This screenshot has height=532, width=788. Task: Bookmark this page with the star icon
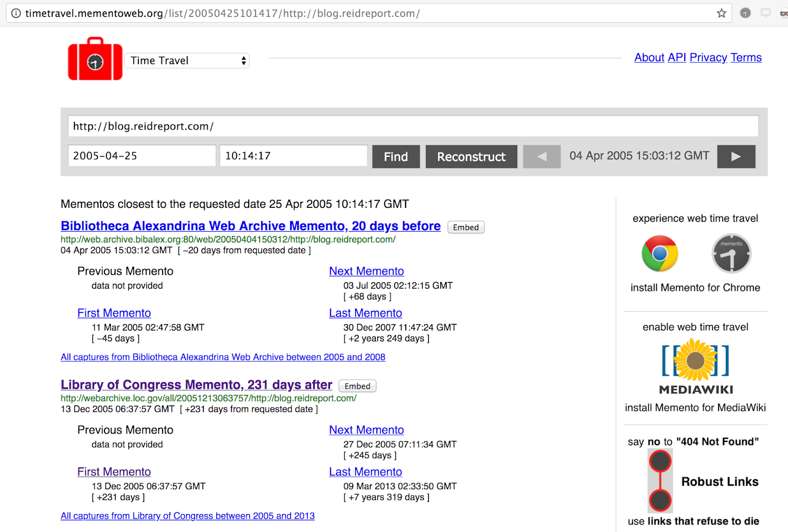click(722, 13)
